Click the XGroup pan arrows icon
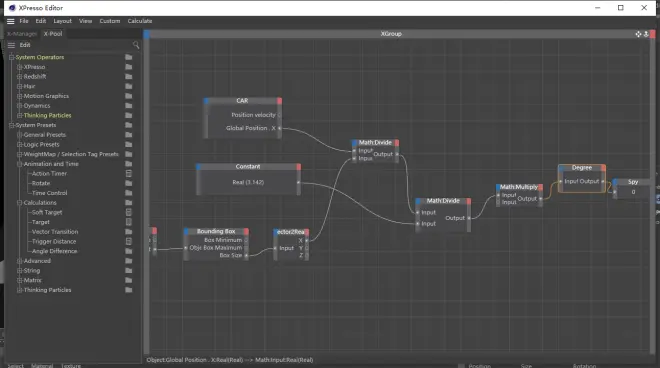Viewport: 660px width, 368px height. (x=638, y=34)
